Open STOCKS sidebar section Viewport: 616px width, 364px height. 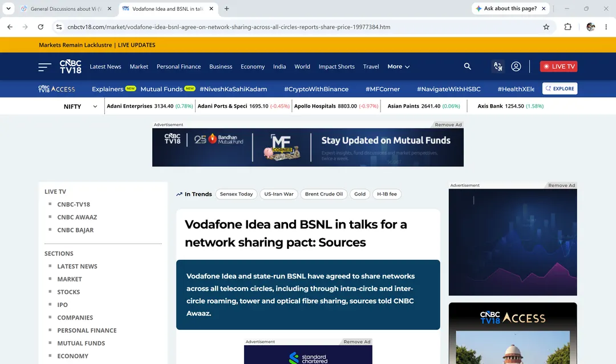click(68, 292)
